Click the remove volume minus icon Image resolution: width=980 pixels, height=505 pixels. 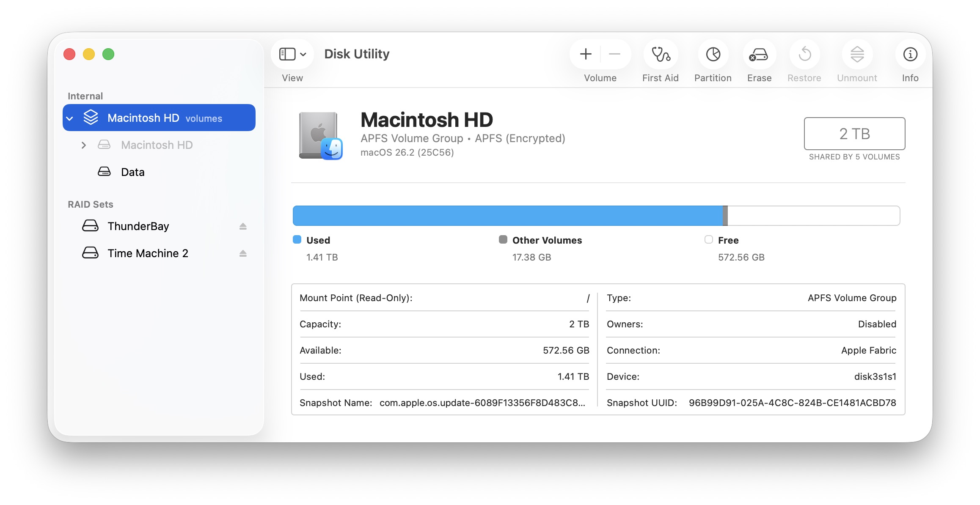click(614, 54)
